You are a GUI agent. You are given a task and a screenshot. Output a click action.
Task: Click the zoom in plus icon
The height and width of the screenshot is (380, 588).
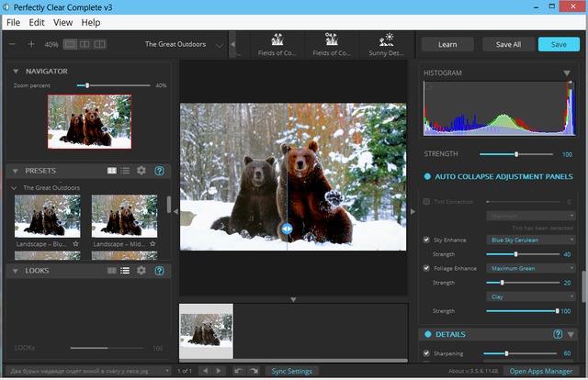pos(30,44)
